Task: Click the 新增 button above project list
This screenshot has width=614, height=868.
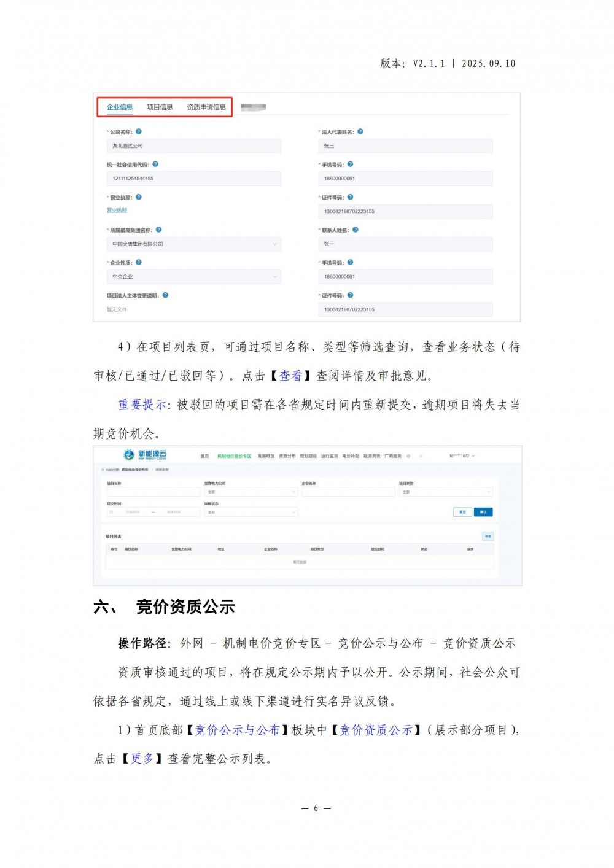Action: tap(488, 537)
